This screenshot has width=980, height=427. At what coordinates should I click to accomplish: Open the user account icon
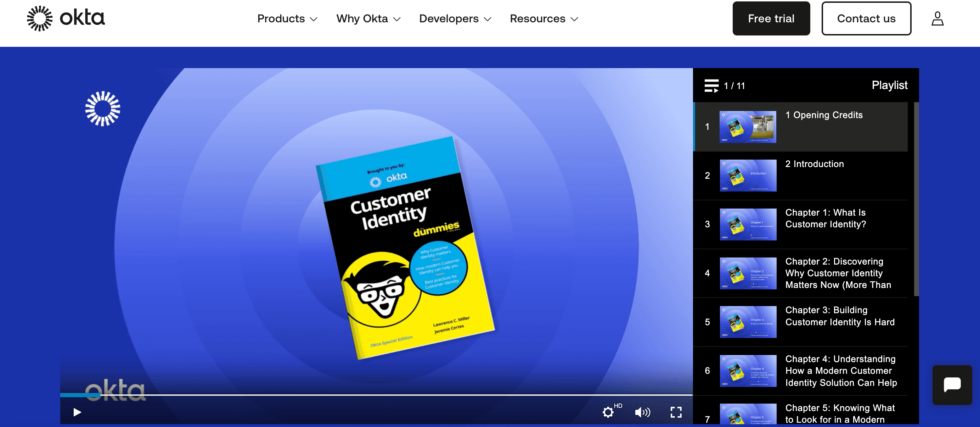click(x=937, y=18)
